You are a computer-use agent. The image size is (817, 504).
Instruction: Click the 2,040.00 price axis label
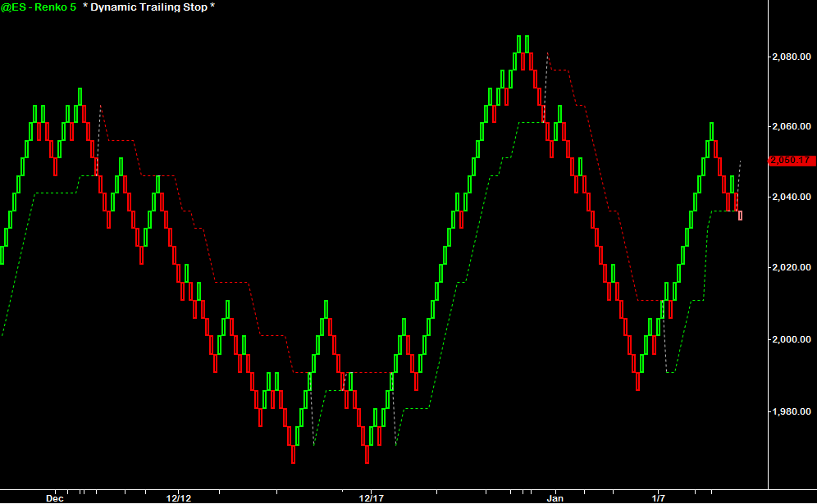click(792, 198)
